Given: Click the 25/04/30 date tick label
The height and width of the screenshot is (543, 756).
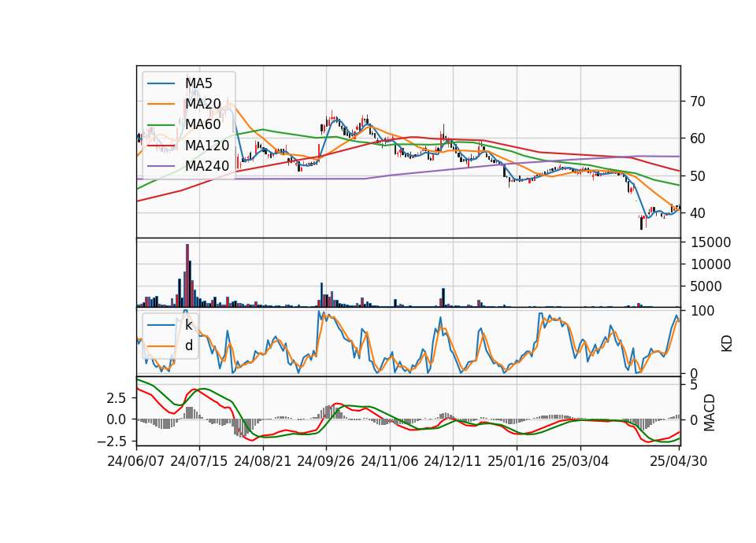Looking at the screenshot, I should (679, 461).
